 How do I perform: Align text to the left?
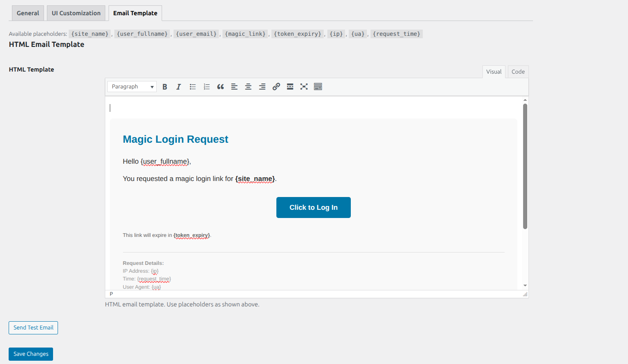[234, 86]
